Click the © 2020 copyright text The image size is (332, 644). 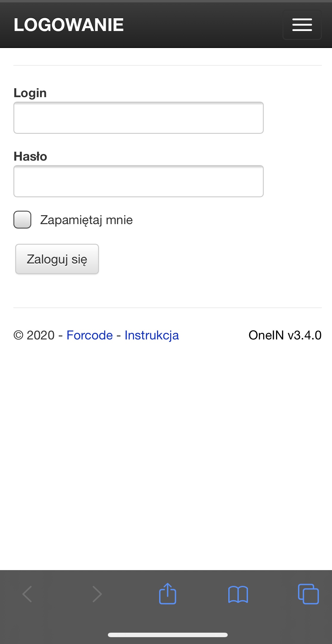click(34, 335)
